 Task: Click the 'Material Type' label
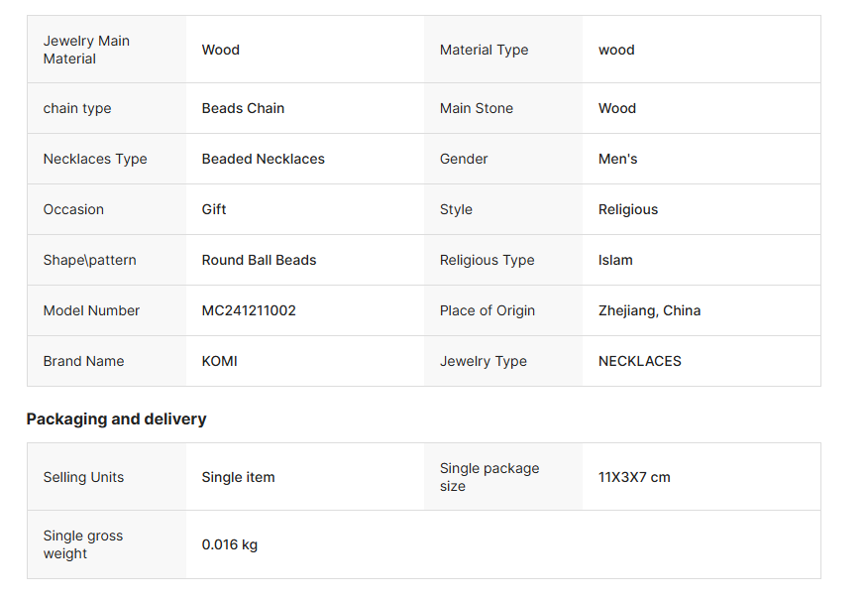pos(484,50)
